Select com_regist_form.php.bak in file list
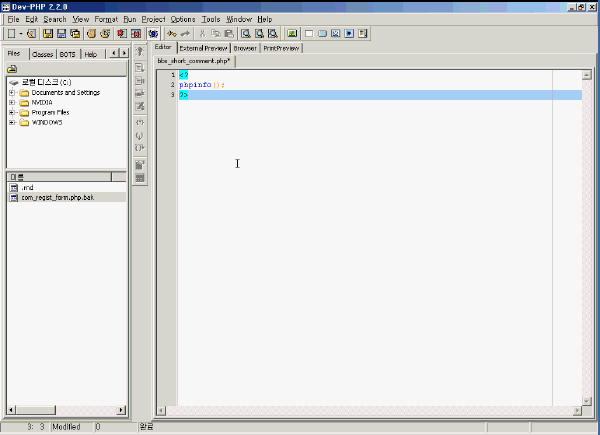This screenshot has height=435, width=600. (58, 197)
